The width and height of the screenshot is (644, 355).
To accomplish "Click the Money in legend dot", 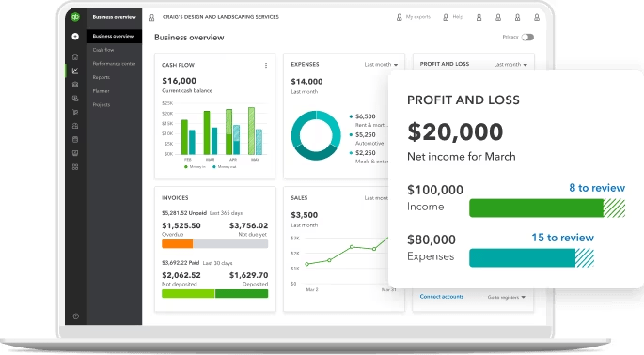I will (186, 167).
